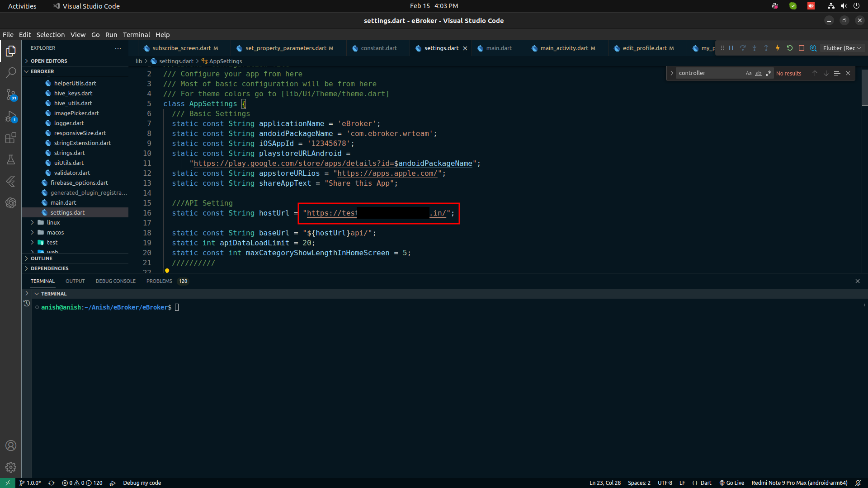The image size is (868, 488).
Task: Toggle Match Case in find widget
Action: click(x=749, y=73)
